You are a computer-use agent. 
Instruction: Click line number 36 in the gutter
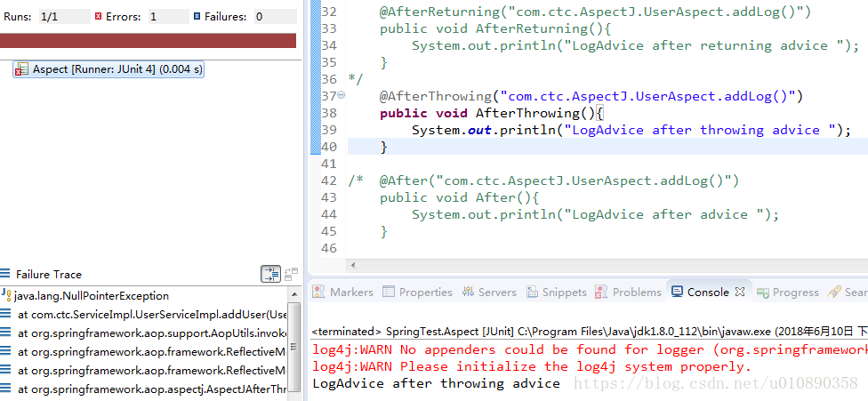click(x=329, y=79)
